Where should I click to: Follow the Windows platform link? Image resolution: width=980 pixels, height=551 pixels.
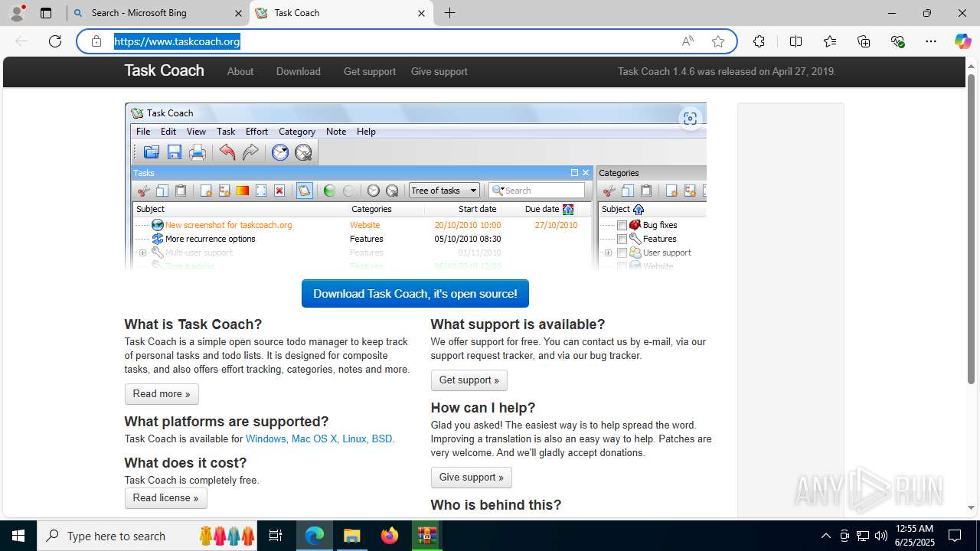point(266,439)
